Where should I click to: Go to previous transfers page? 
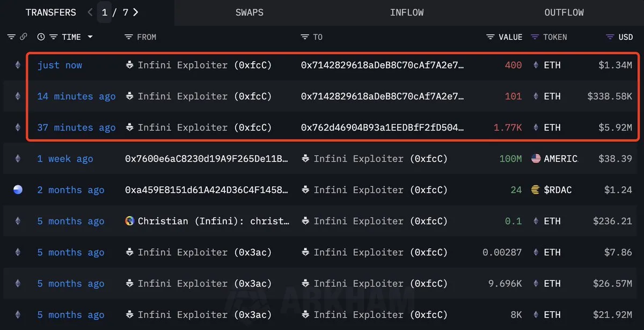click(90, 12)
